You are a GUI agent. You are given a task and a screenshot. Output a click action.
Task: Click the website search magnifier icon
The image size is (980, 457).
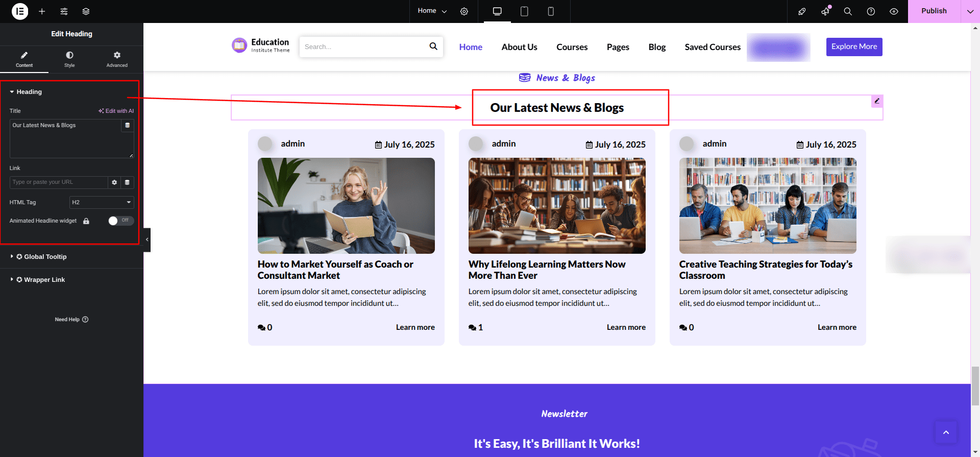coord(433,46)
